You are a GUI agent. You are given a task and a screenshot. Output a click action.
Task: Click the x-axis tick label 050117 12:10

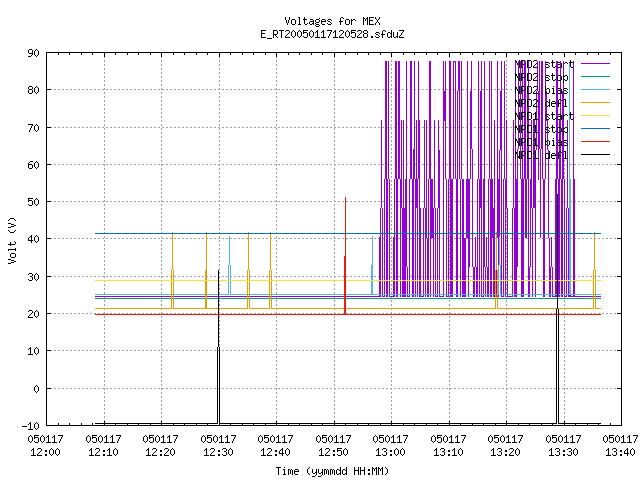pos(103,445)
